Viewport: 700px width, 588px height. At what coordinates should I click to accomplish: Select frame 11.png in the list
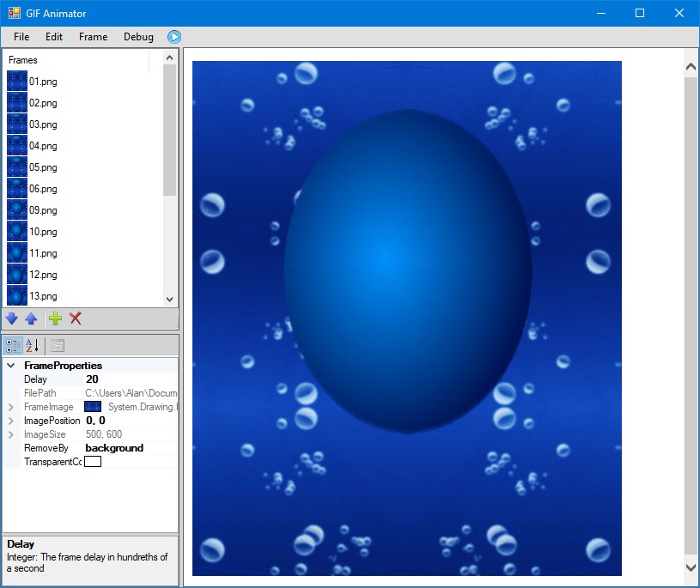click(x=43, y=253)
